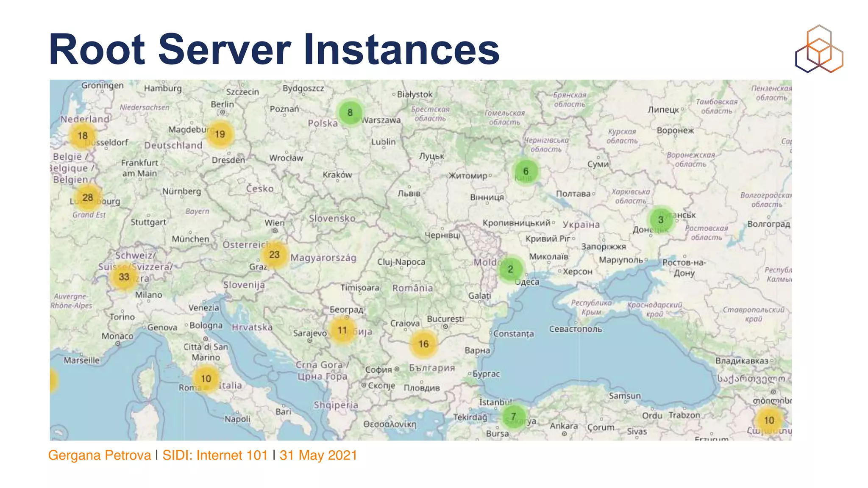The image size is (868, 488).
Task: Click the yellow cluster marker labeled 23
Action: [275, 255]
